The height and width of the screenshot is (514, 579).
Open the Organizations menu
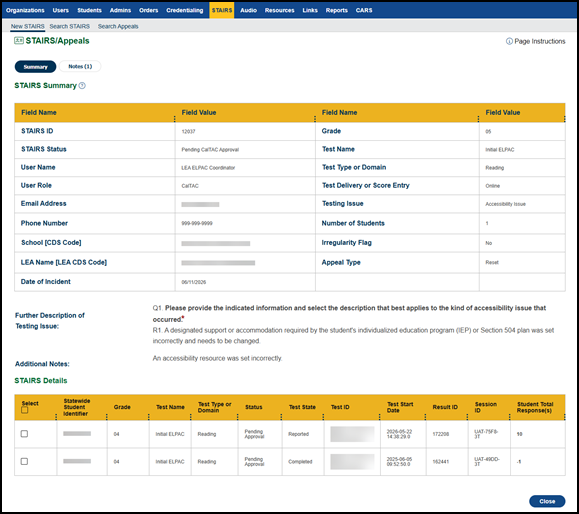(x=25, y=10)
